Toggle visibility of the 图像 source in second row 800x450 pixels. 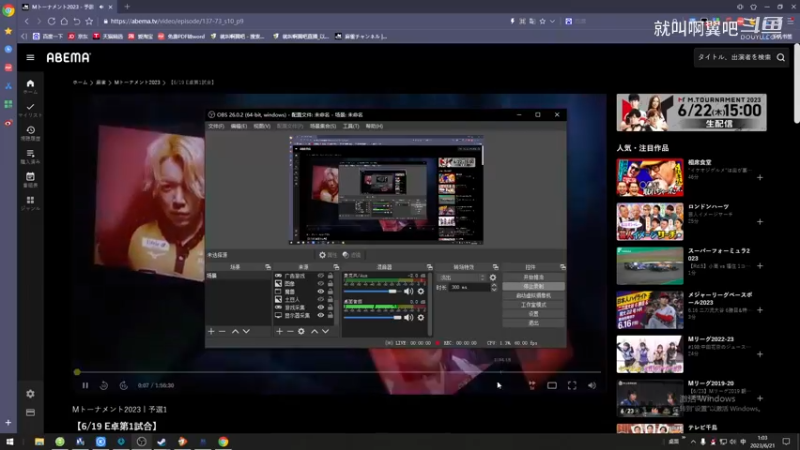[x=320, y=284]
